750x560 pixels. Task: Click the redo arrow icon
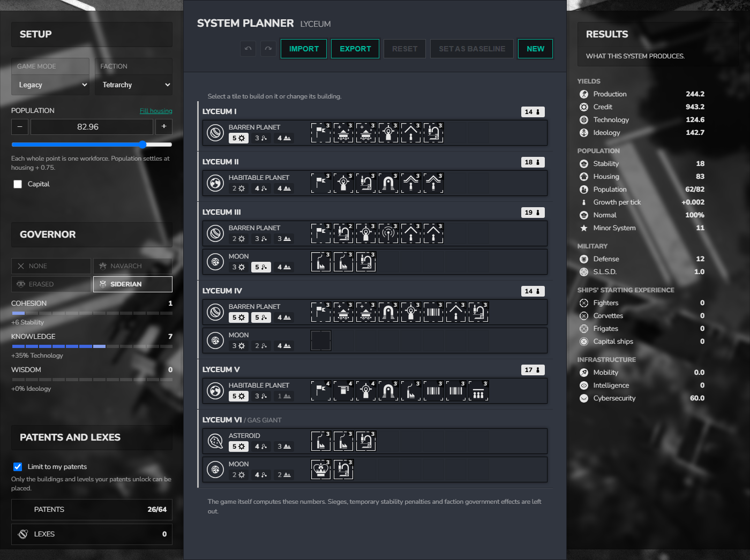[268, 49]
